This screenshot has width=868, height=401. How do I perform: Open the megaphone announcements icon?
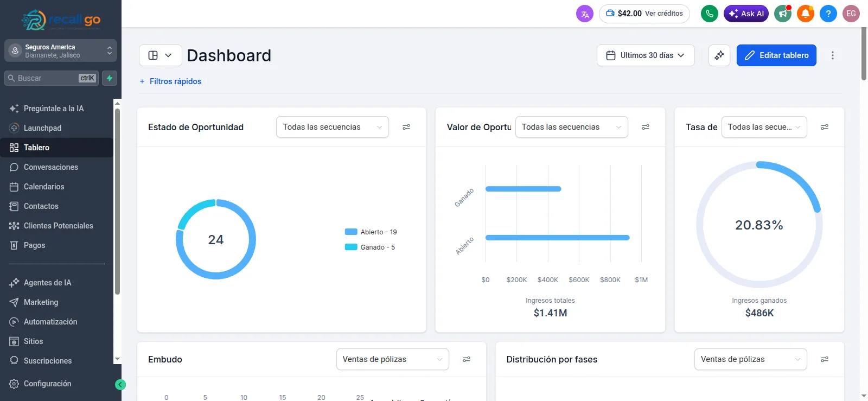(x=783, y=14)
